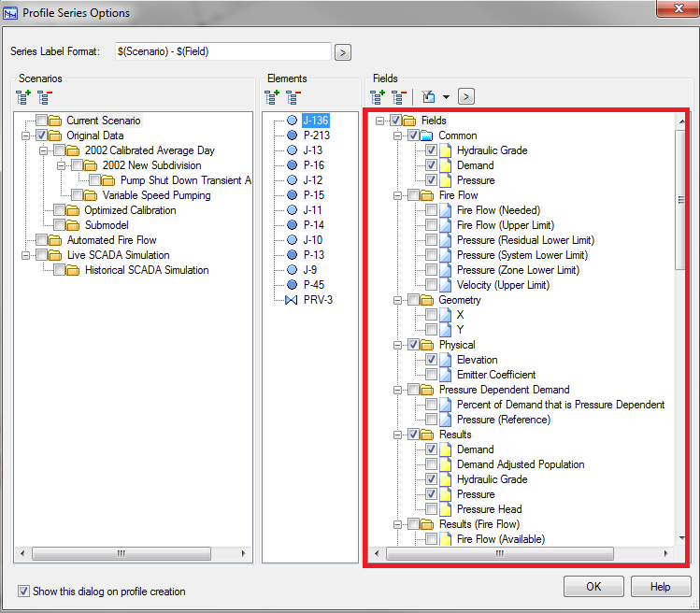This screenshot has height=613, width=700.
Task: Uncheck the Elevation checkbox
Action: click(x=431, y=360)
